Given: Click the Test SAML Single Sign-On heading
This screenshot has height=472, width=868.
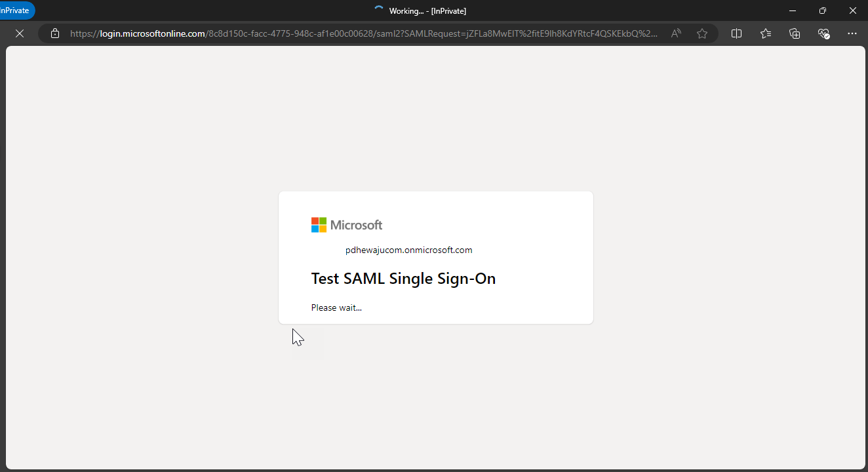Looking at the screenshot, I should (403, 279).
